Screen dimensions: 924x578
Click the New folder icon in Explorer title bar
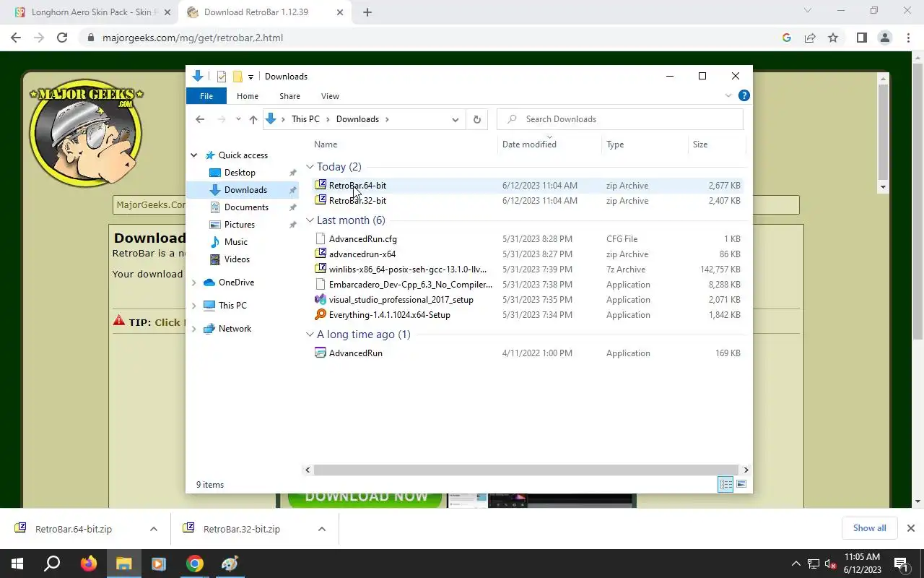[x=237, y=77]
